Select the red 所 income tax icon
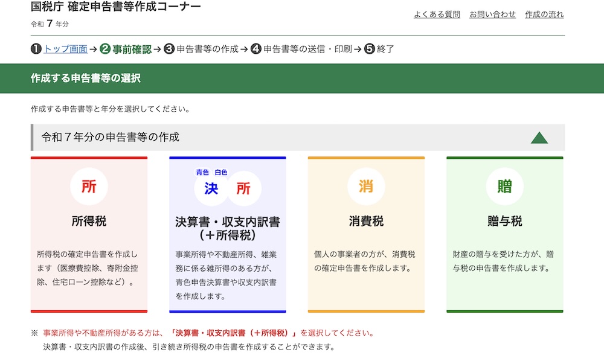This screenshot has height=364, width=604. [x=89, y=187]
